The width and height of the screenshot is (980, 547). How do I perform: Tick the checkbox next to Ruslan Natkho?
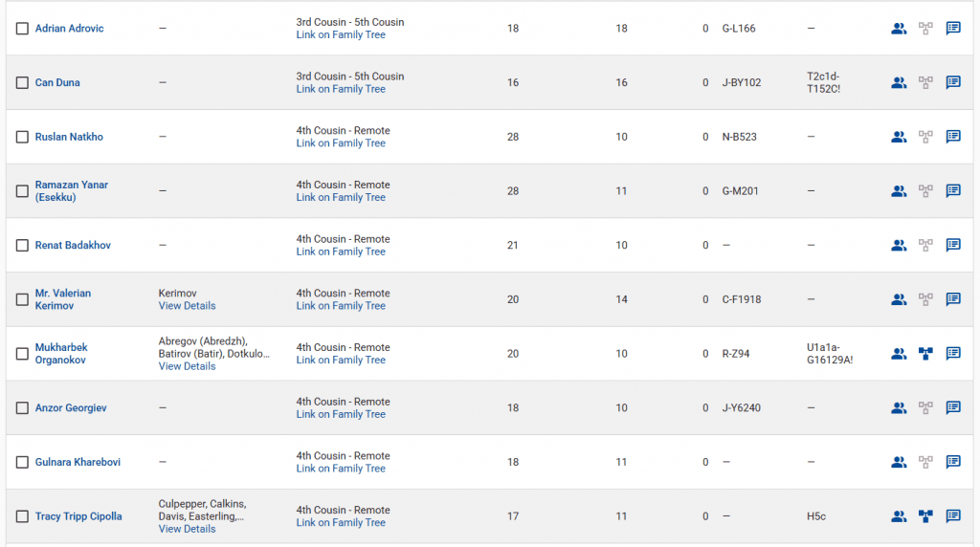click(x=22, y=137)
